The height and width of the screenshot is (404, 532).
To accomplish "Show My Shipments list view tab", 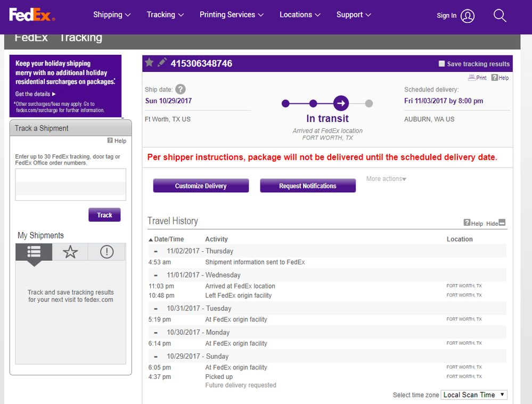I will (34, 252).
